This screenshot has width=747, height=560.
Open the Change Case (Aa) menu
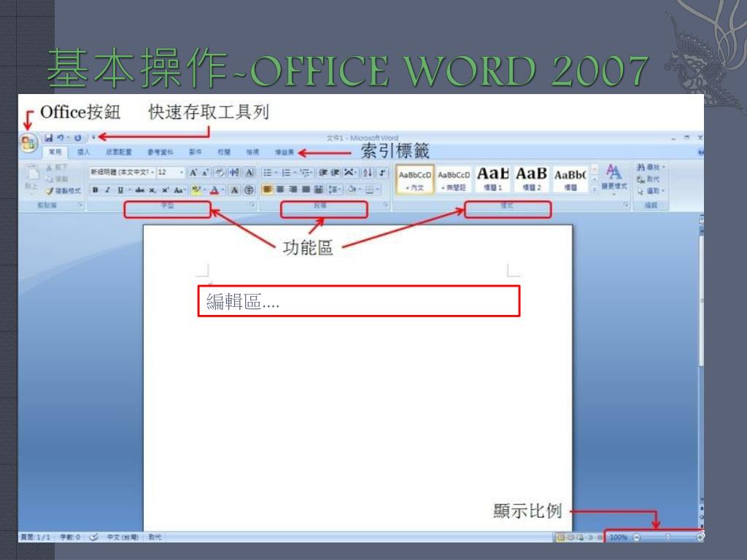coord(179,190)
